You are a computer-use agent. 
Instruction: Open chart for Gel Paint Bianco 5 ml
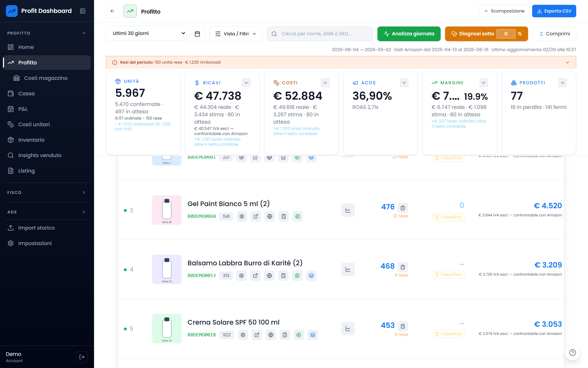[x=348, y=210]
